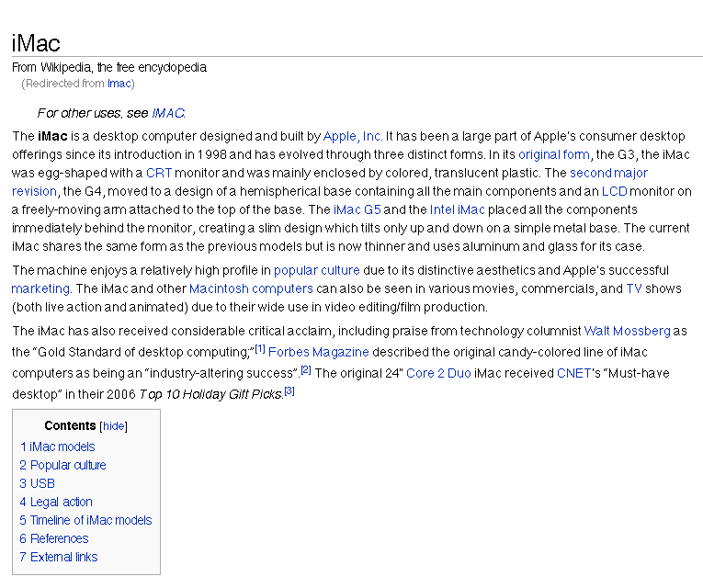Go to section 4 Legal action
This screenshot has width=703, height=588.
[56, 502]
